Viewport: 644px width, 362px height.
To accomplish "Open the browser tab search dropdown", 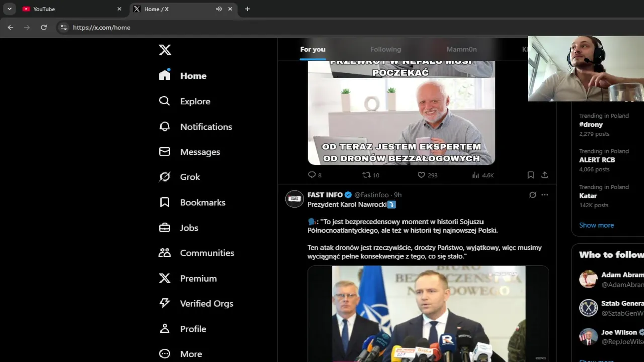I will 9,9.
